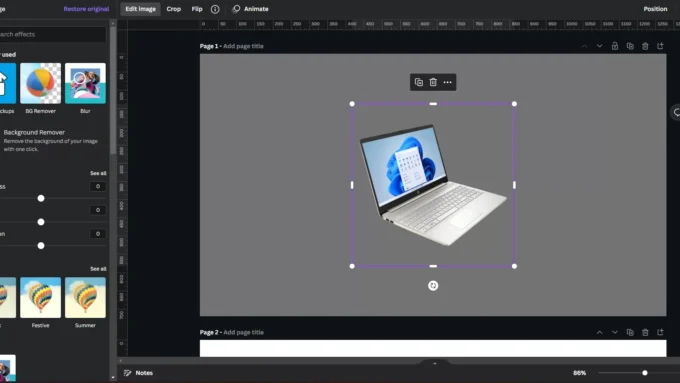Viewport: 680px width, 383px height.
Task: Click the comment icon at right edge
Action: click(x=676, y=113)
